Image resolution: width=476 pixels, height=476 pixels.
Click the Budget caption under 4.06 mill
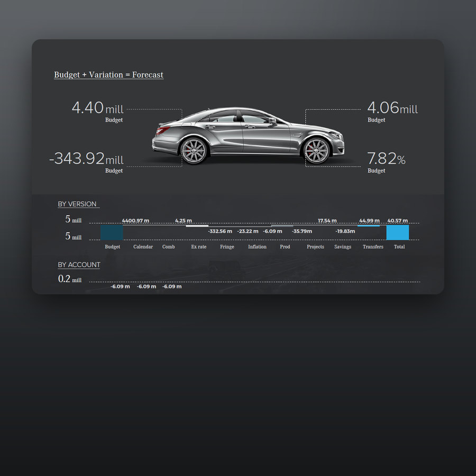coord(377,120)
